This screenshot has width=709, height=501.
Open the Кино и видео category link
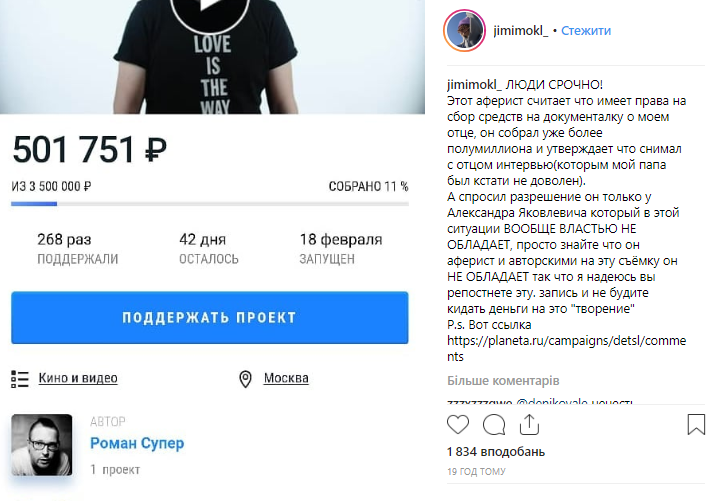pos(78,378)
